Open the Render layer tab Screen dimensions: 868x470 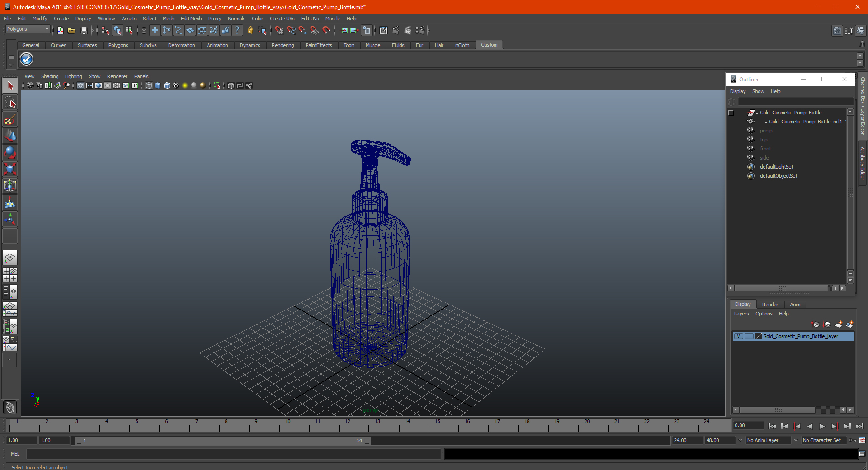coord(770,305)
